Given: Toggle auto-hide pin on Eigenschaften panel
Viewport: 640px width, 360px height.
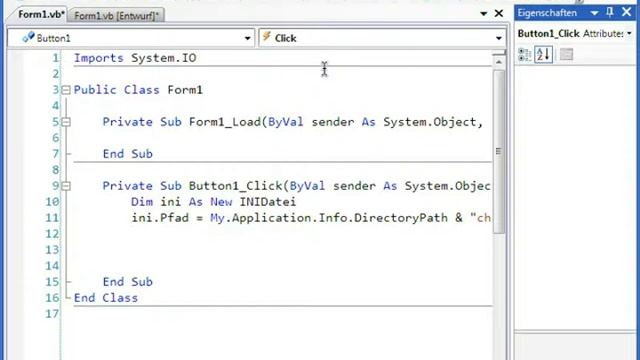Looking at the screenshot, I should click(610, 13).
